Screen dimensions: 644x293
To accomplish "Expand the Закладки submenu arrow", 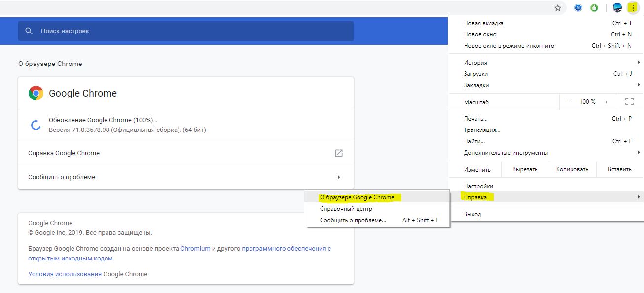I will [639, 85].
